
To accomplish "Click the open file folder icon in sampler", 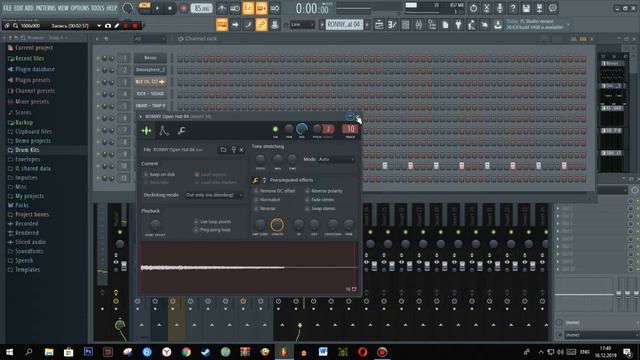I will [223, 150].
